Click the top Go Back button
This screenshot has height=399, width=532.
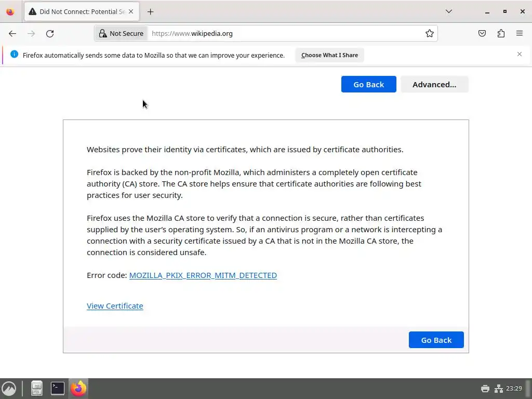[369, 84]
